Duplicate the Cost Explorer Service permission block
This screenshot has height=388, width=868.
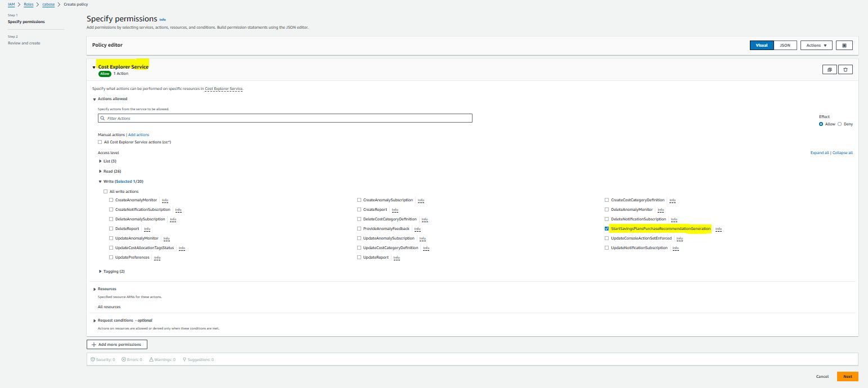(829, 70)
